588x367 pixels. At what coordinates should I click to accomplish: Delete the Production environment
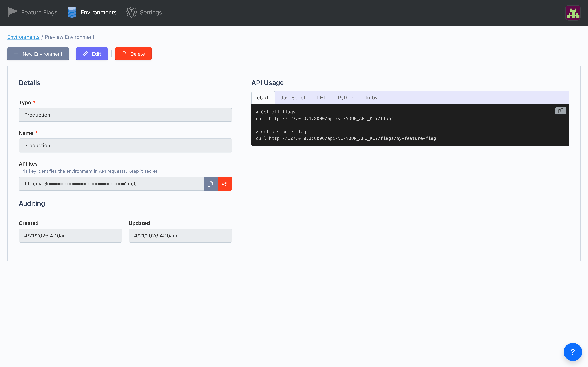(x=133, y=54)
